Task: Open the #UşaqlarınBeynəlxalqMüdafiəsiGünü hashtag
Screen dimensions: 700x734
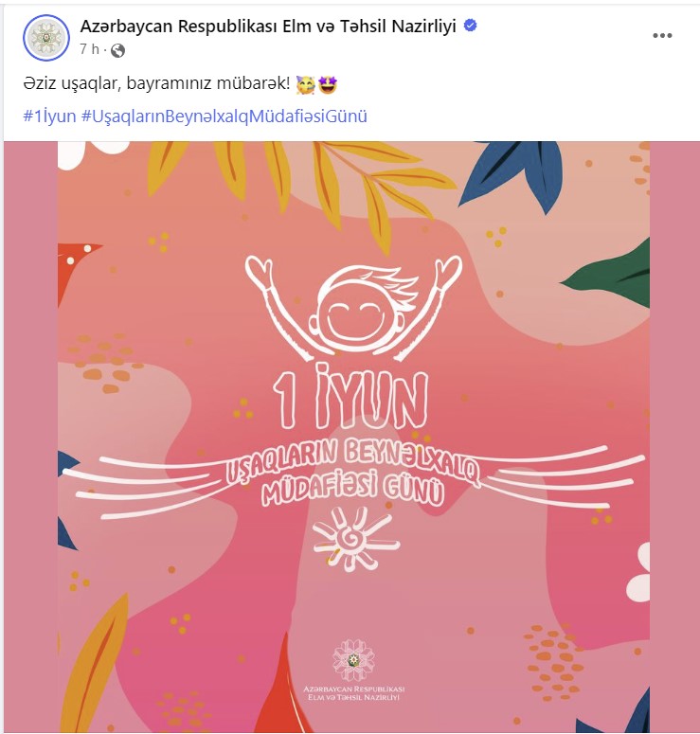Action: click(224, 116)
